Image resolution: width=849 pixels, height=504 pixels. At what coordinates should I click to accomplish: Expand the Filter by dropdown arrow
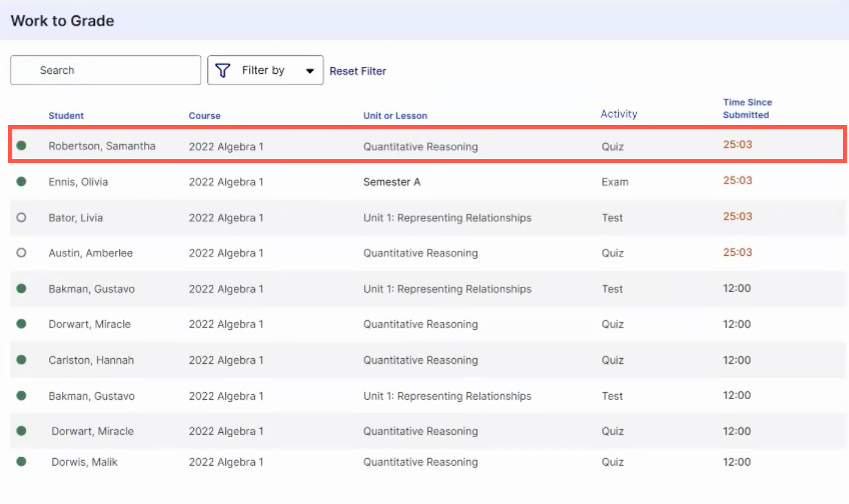pyautogui.click(x=310, y=70)
